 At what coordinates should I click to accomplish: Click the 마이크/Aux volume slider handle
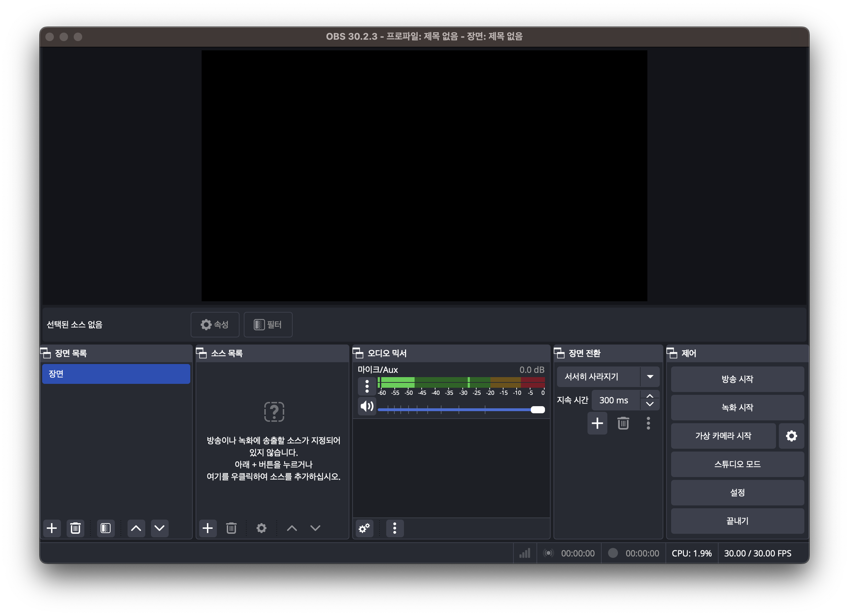pyautogui.click(x=538, y=410)
